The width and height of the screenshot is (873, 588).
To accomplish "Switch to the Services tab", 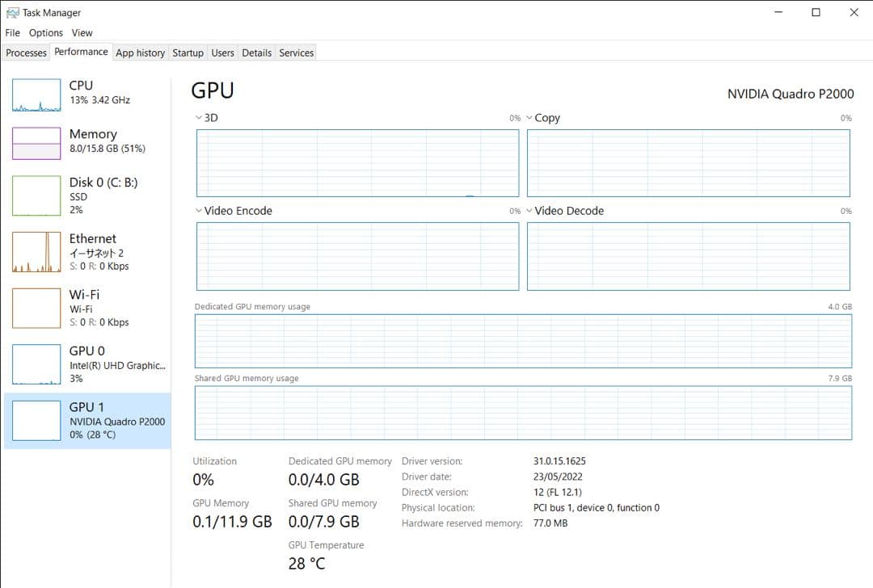I will [x=296, y=52].
